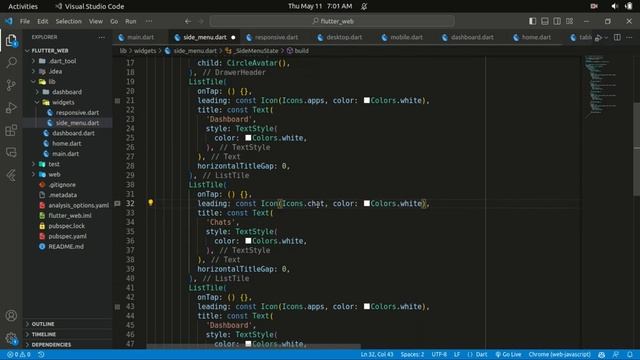The image size is (640, 360).
Task: Open the View menu
Action: tap(96, 21)
